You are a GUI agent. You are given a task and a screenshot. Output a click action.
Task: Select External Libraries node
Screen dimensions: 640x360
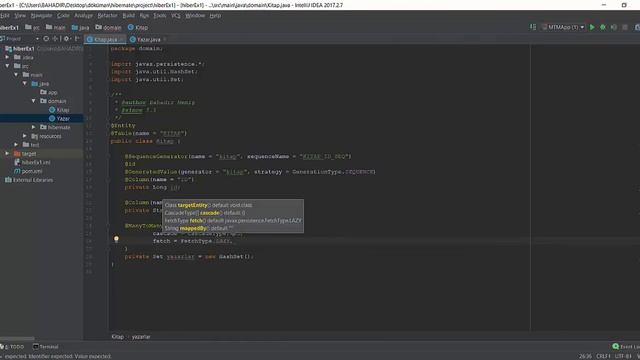[29, 180]
